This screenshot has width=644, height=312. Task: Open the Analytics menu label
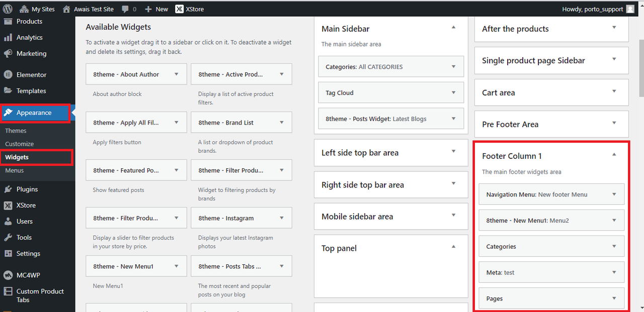tap(30, 38)
